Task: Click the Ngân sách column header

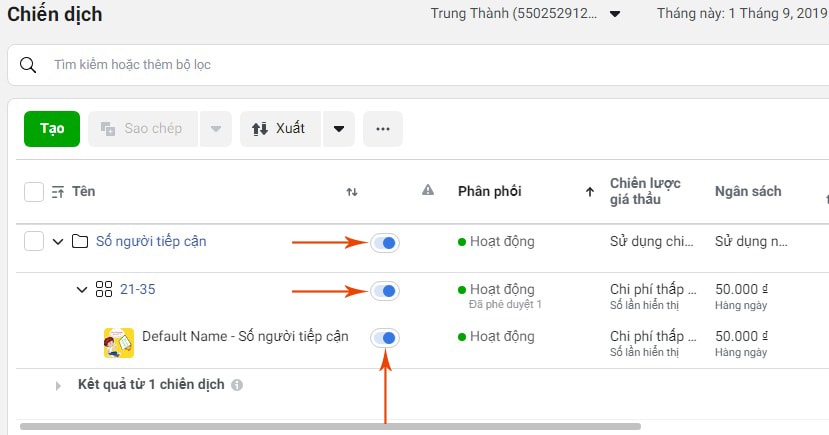Action: coord(748,191)
